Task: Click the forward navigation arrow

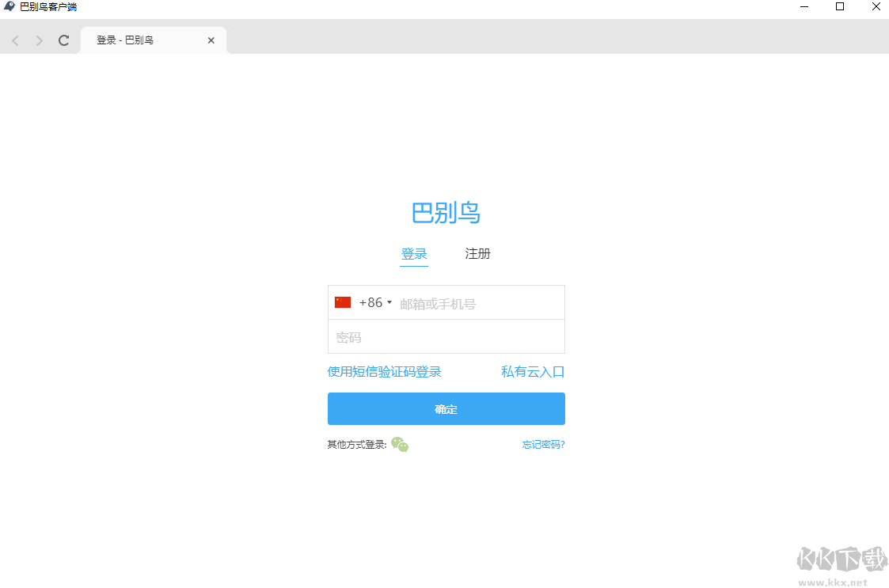Action: click(x=38, y=40)
